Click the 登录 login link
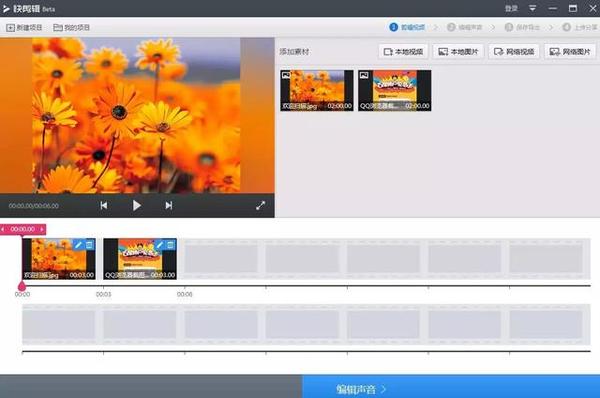The height and width of the screenshot is (398, 600). tap(511, 8)
